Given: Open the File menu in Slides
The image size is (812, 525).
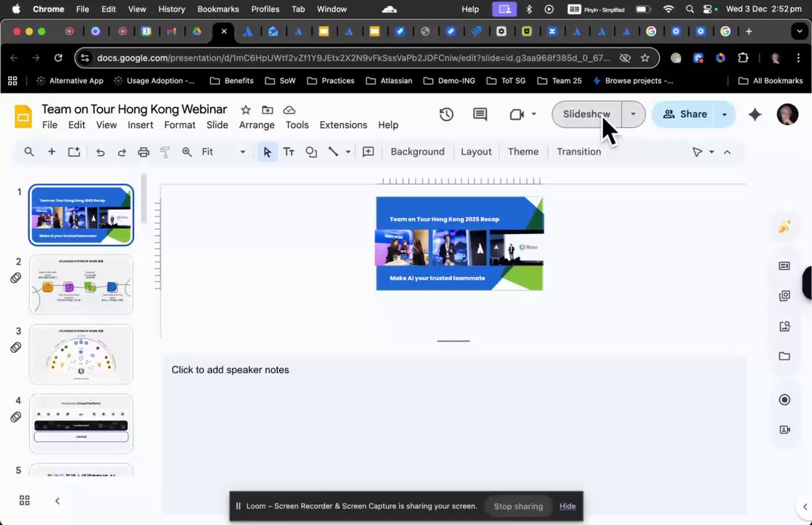Looking at the screenshot, I should (50, 125).
